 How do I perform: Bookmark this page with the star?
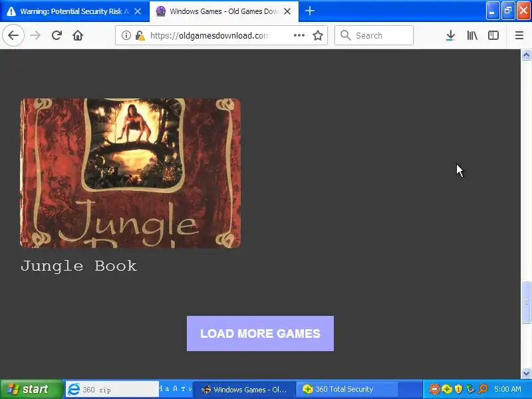318,35
